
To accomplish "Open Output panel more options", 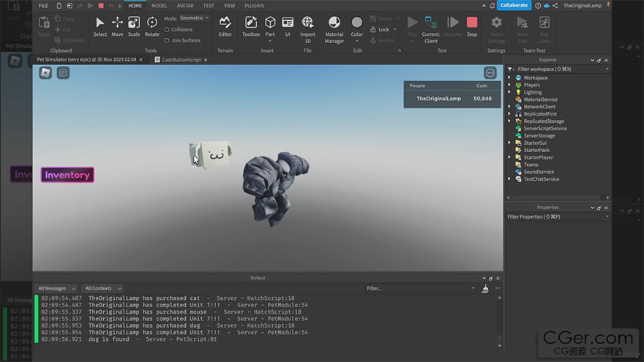I will click(498, 289).
